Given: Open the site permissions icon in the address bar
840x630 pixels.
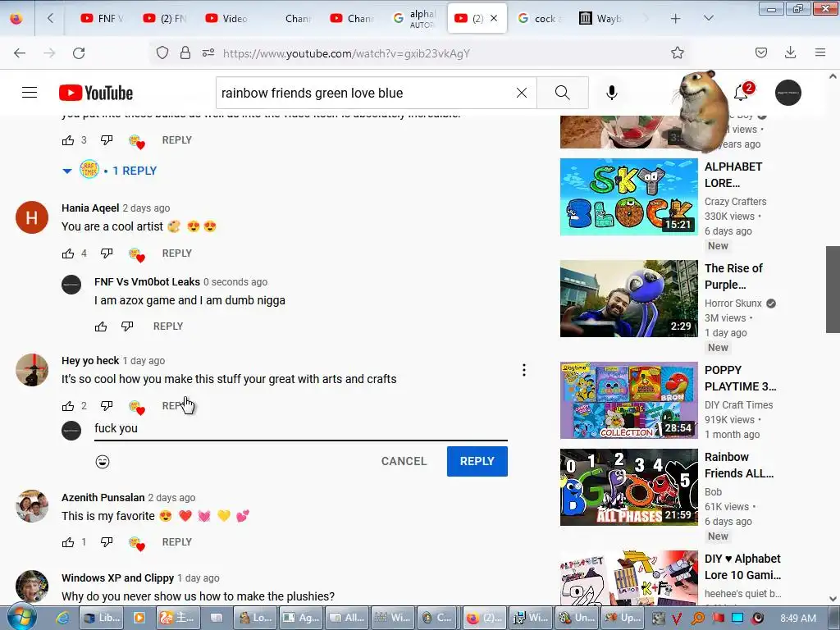Looking at the screenshot, I should [x=208, y=52].
